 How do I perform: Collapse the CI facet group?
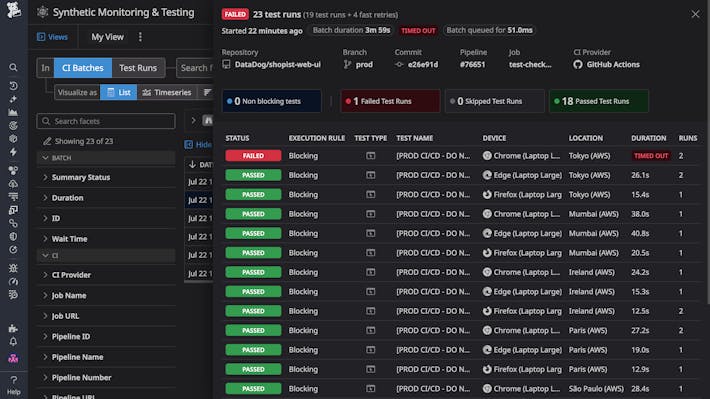pos(106,255)
